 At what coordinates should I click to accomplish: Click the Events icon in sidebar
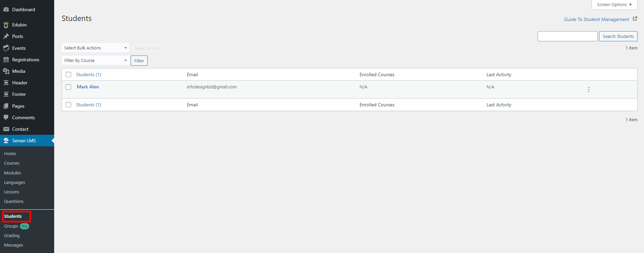pyautogui.click(x=6, y=48)
